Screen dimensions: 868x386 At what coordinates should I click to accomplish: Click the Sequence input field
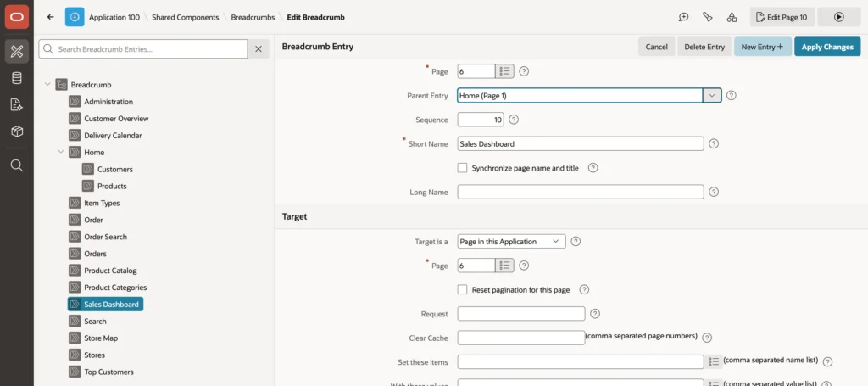(481, 120)
